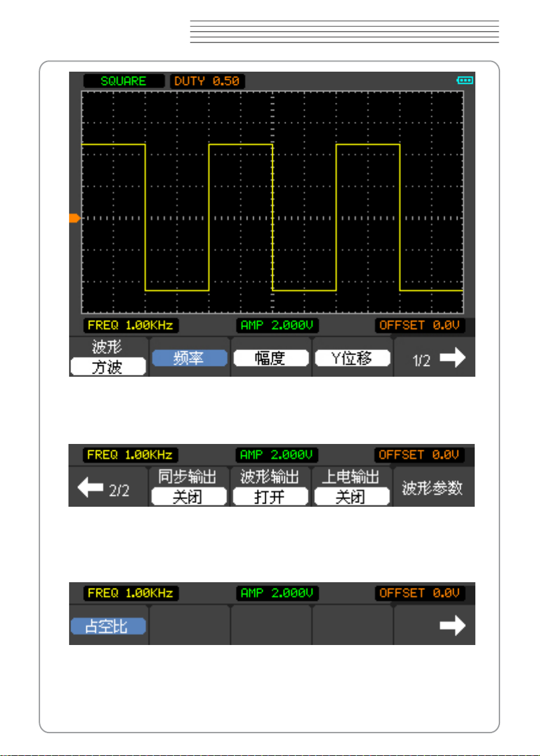Click the orange zero-level marker arrow
This screenshot has width=540, height=756.
coord(74,218)
